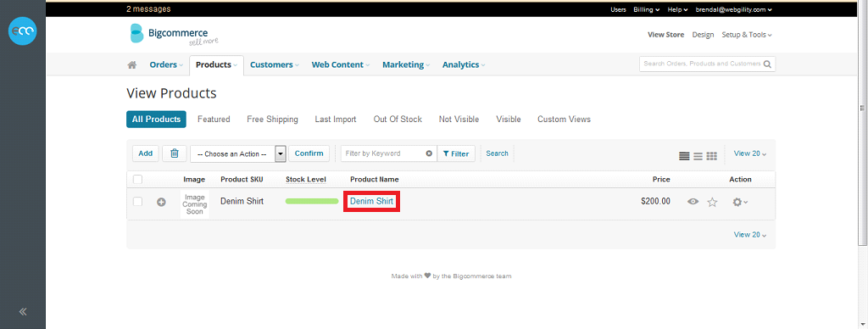Open the brendal@webgility.com account menu
The image size is (868, 329).
tap(733, 9)
